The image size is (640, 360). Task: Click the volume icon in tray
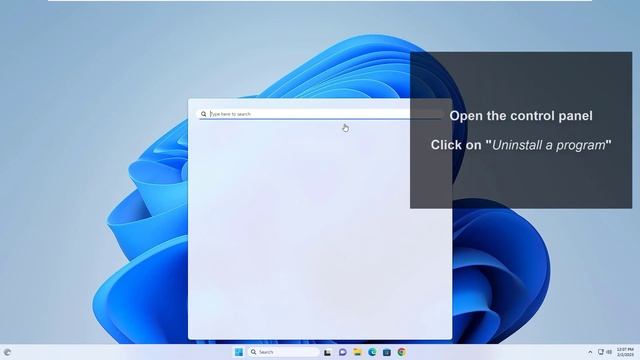609,352
